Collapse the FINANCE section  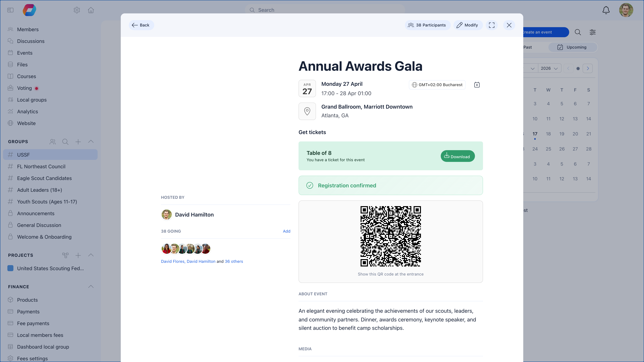(x=91, y=287)
